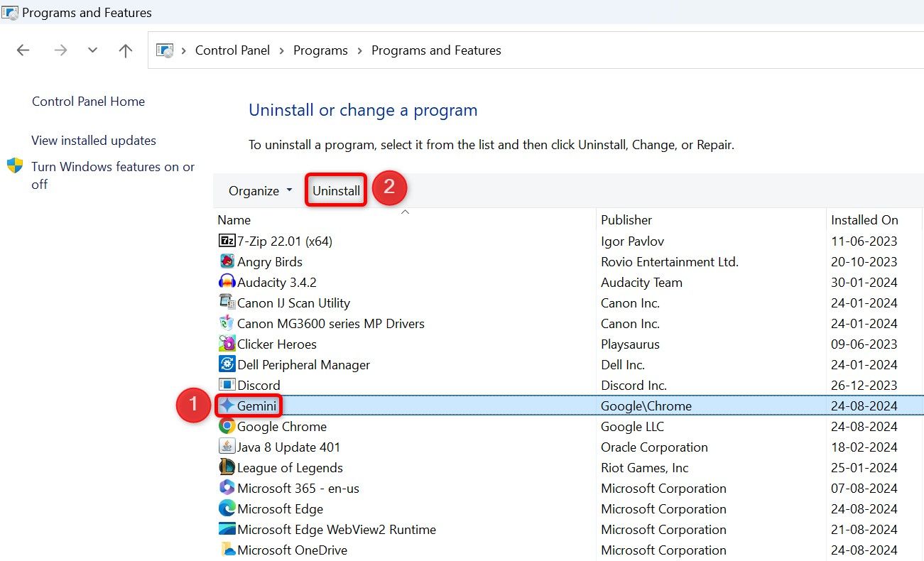
Task: Go to Control Panel Home
Action: click(88, 101)
